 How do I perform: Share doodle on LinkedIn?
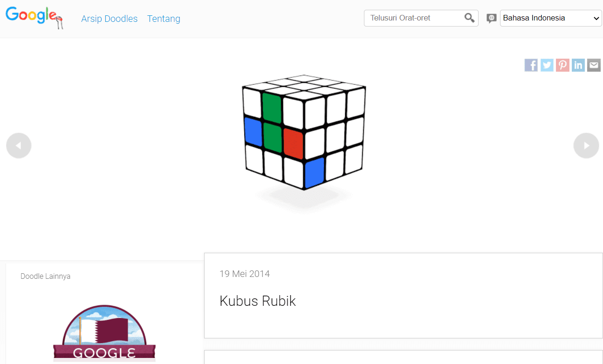[578, 65]
